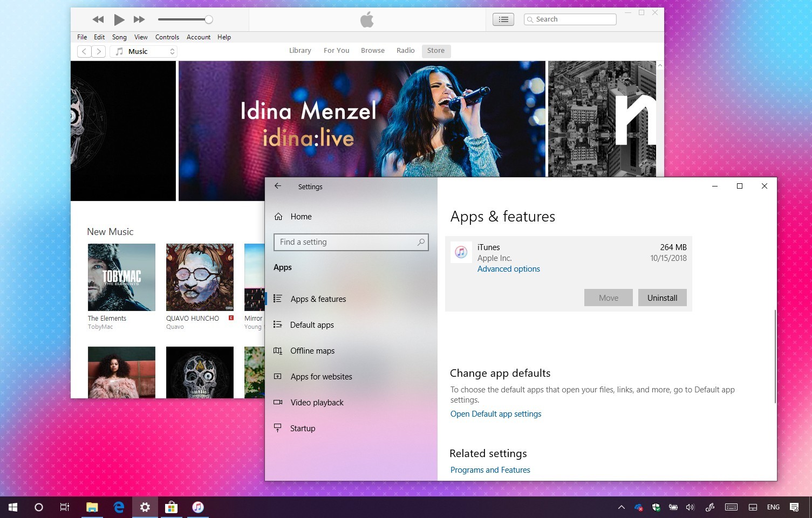
Task: Click the QUAVO HUNCHO album title text
Action: click(193, 319)
